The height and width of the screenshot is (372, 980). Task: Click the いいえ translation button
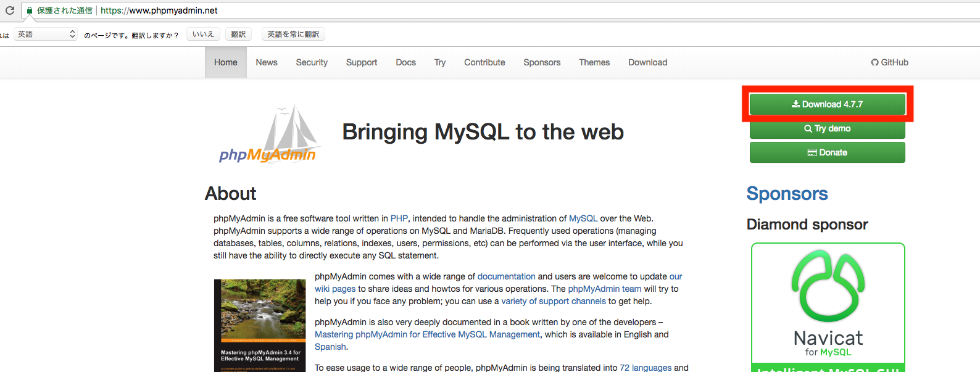[203, 35]
